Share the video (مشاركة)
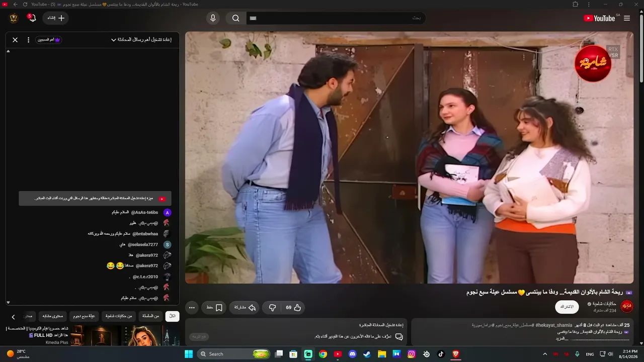Viewport: 644px width, 362px height. (245, 307)
